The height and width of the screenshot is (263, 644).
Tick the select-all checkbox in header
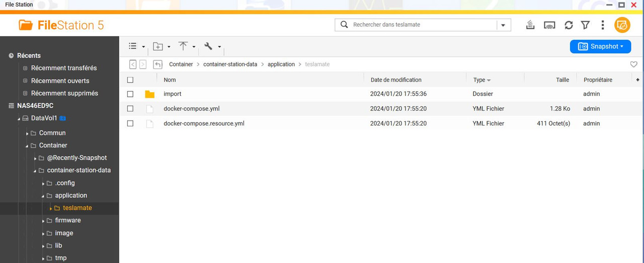click(130, 80)
